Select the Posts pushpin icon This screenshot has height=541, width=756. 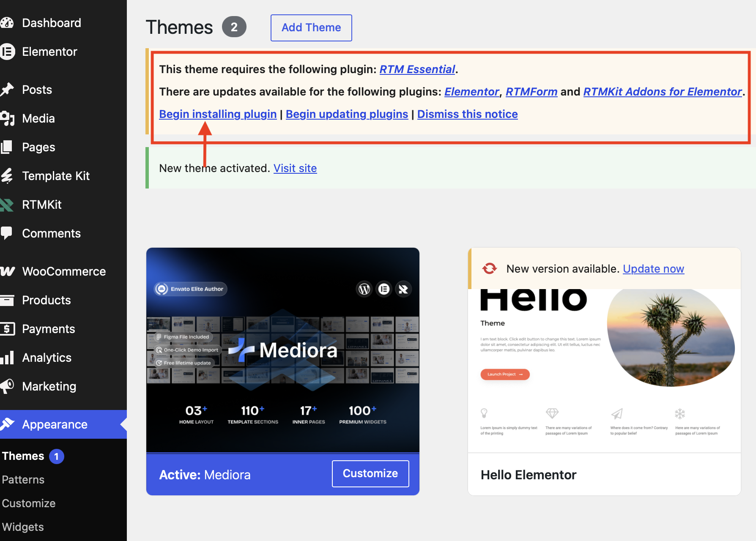click(6, 90)
